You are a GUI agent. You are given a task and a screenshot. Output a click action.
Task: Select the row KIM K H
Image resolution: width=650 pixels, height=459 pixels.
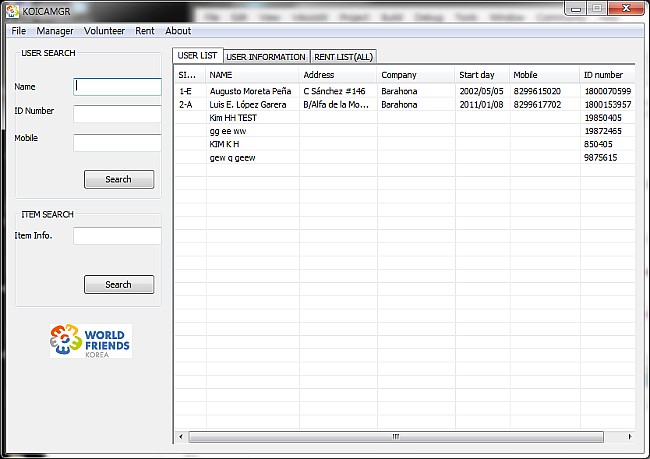[405, 144]
